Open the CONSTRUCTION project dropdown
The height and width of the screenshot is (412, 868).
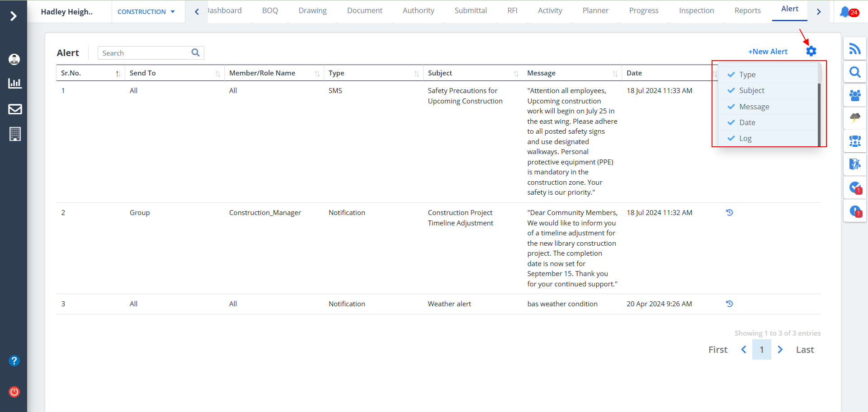146,12
